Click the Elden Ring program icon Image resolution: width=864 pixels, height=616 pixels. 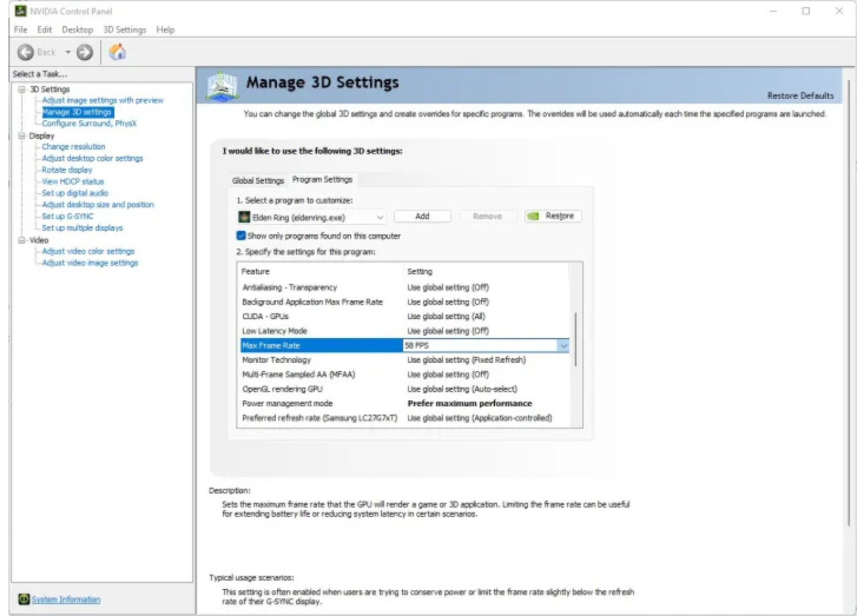point(244,217)
